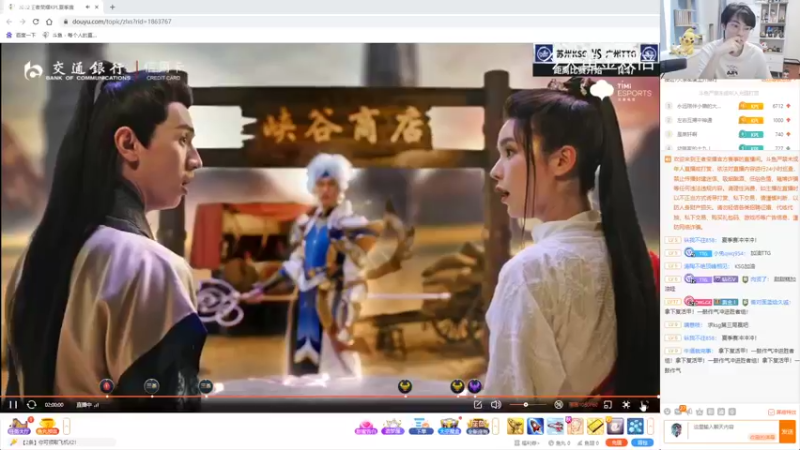Open the task hall gift icon with red badge
Image resolution: width=800 pixels, height=450 pixels.
[x=19, y=426]
